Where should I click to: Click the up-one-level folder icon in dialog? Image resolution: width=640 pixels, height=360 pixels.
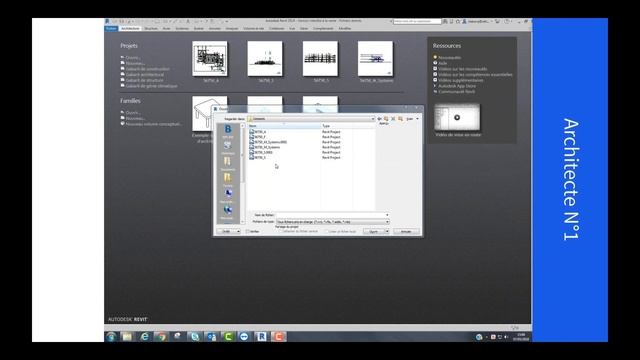pyautogui.click(x=386, y=119)
